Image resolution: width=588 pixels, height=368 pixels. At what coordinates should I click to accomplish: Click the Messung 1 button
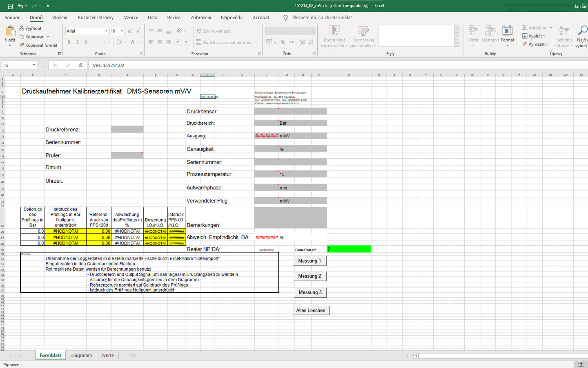[310, 261]
